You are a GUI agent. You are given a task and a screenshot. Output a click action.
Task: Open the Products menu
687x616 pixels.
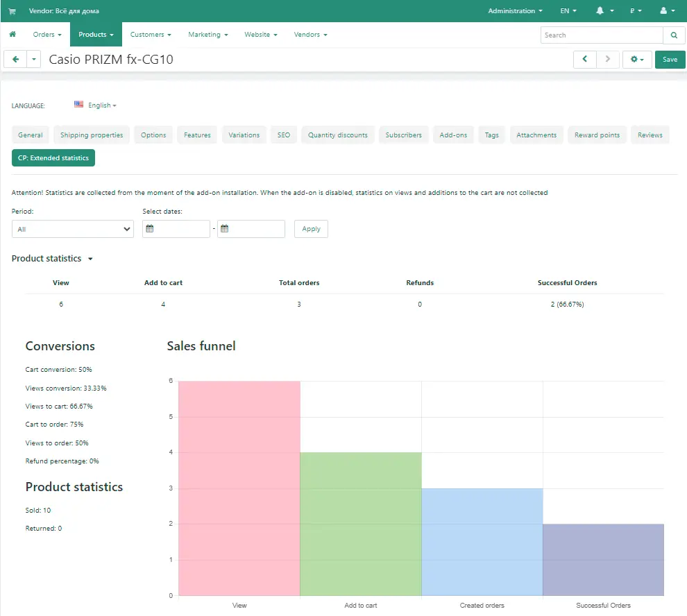coord(96,35)
